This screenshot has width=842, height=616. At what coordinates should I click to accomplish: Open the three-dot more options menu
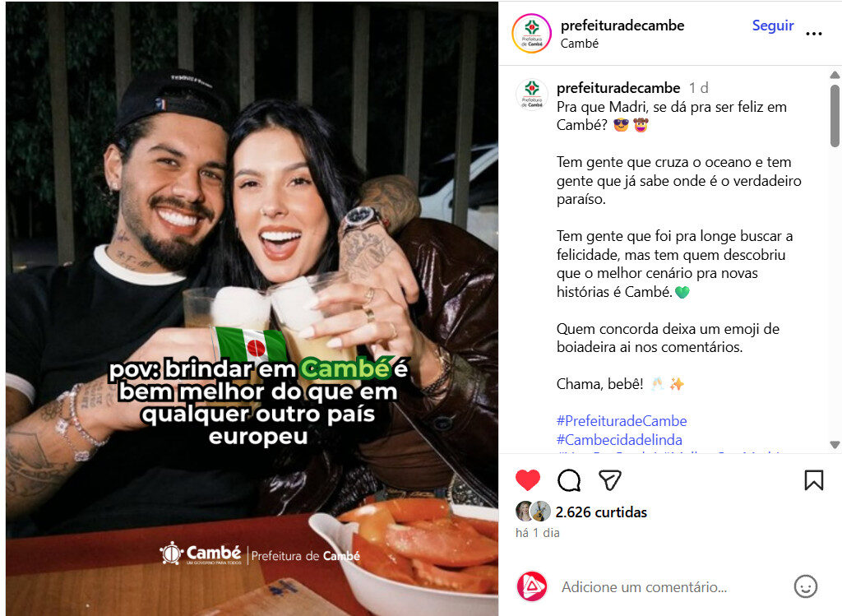click(813, 34)
